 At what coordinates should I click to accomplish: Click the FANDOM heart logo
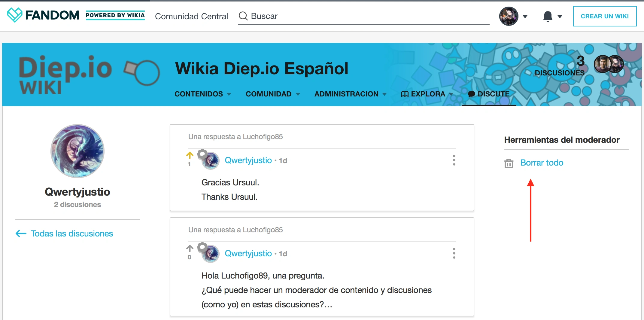tap(15, 15)
